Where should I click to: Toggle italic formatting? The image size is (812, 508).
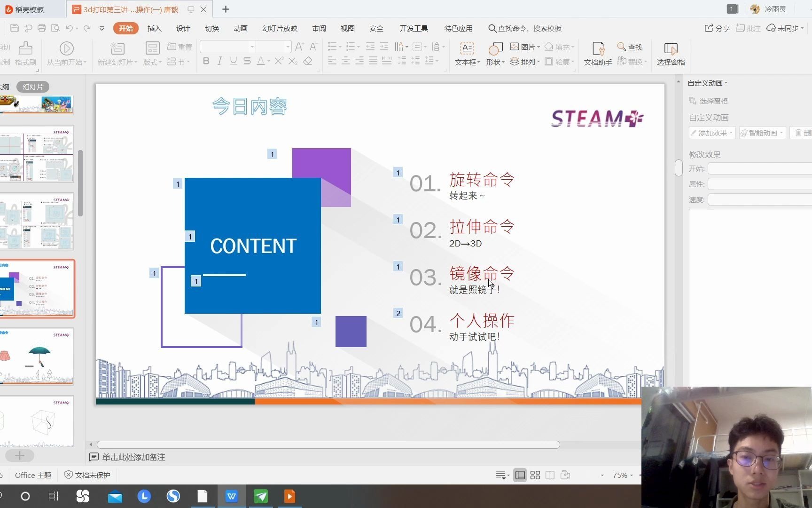(219, 61)
